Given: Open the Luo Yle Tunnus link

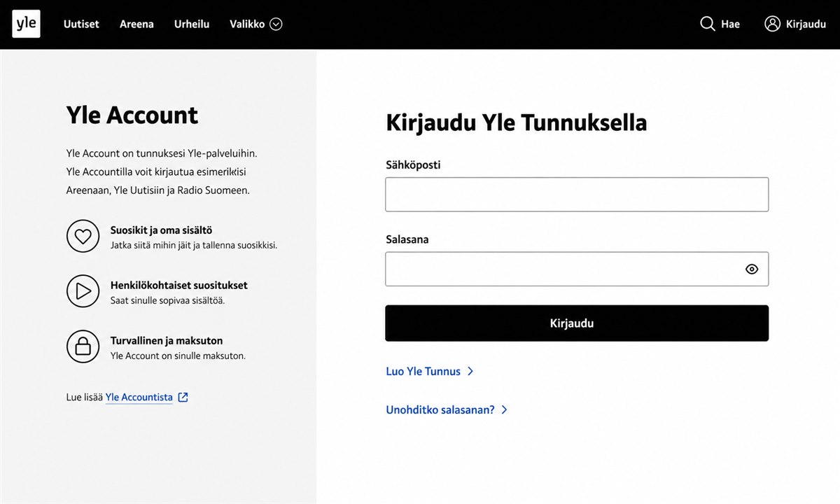Looking at the screenshot, I should 423,372.
